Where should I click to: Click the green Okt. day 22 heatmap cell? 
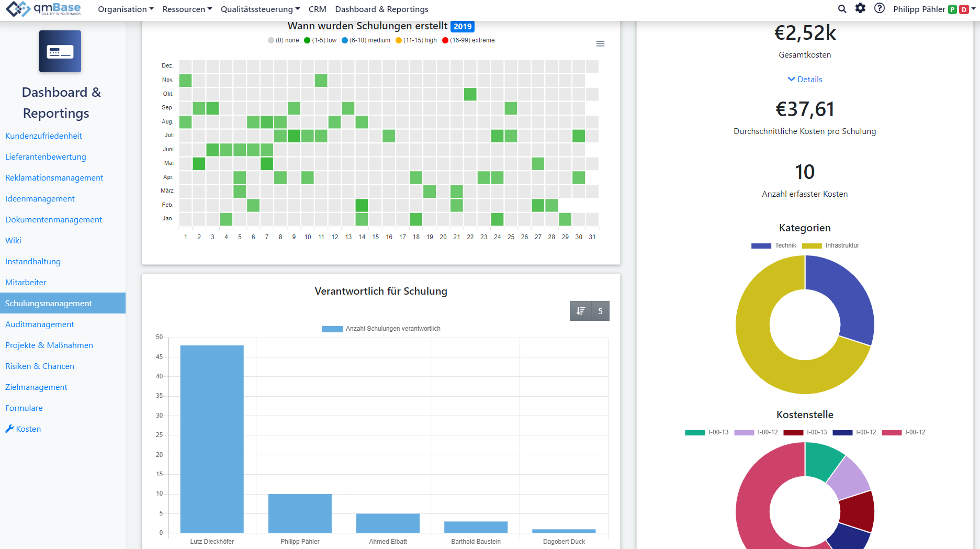[x=470, y=94]
